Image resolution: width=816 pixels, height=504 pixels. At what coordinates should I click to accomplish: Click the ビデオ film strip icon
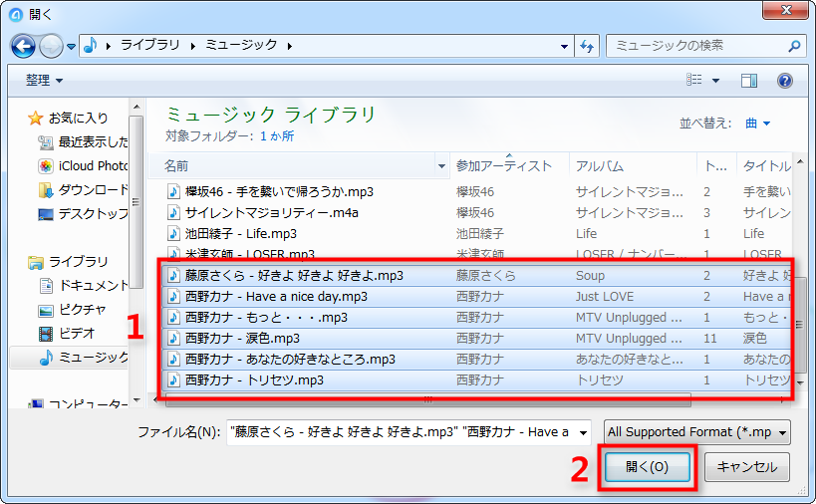(x=46, y=334)
